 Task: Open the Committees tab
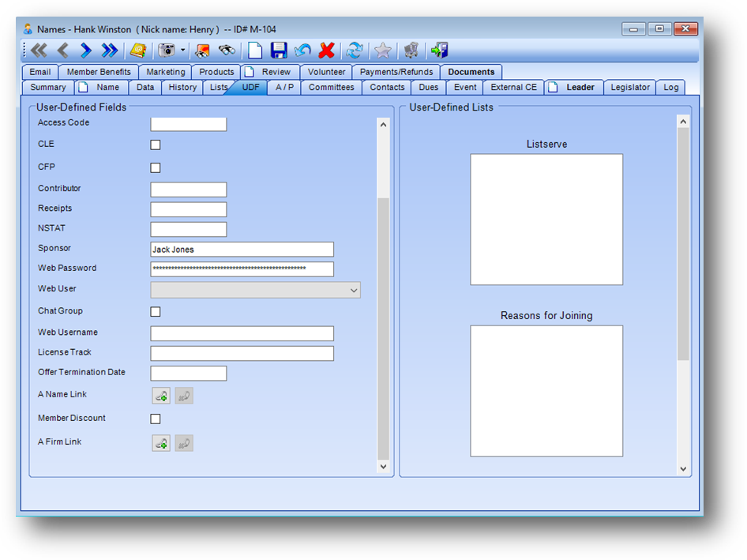point(331,87)
